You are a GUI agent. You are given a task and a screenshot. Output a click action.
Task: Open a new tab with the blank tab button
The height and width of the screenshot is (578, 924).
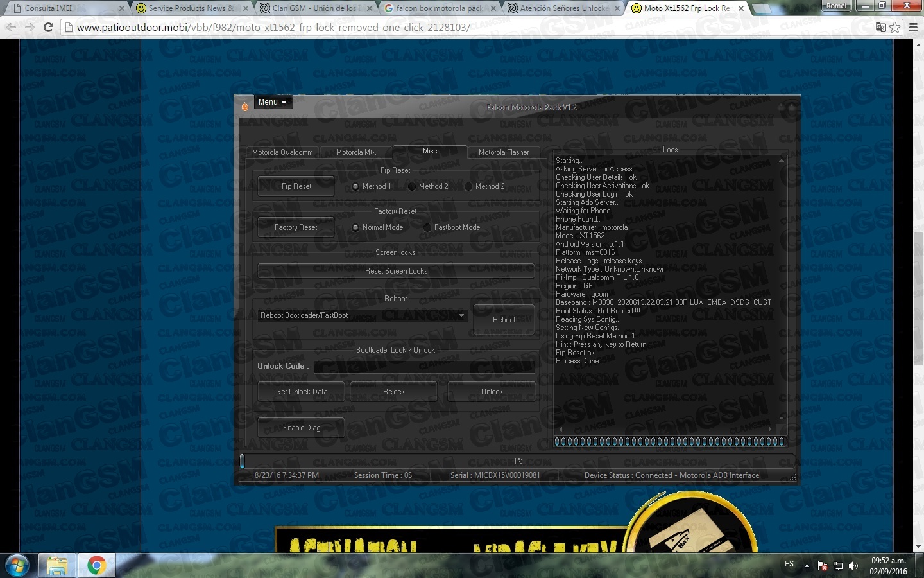(762, 8)
